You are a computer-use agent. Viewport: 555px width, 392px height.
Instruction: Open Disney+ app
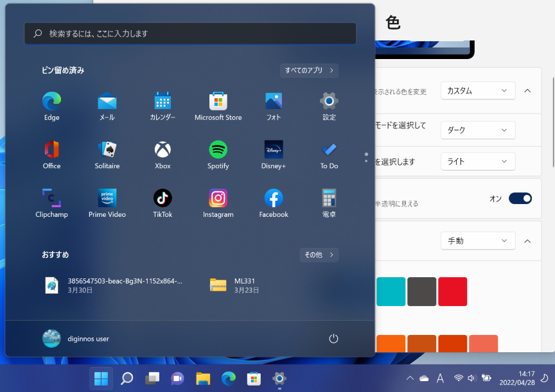(274, 155)
